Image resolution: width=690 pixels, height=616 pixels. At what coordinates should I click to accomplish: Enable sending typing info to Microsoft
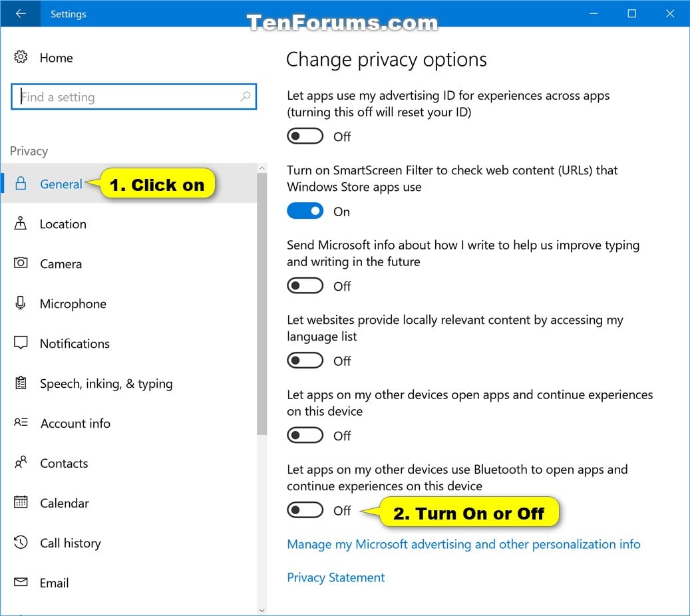tap(305, 285)
